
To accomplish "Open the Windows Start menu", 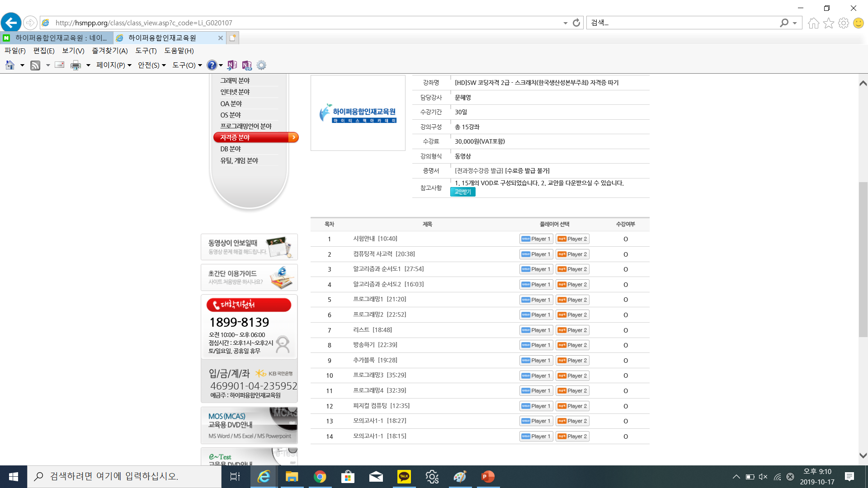I will coord(14,477).
